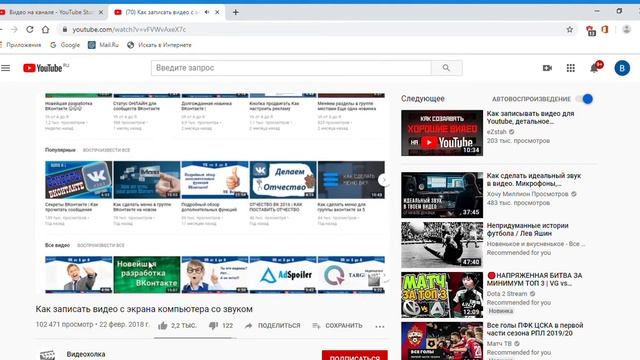Close the YouTube Studio tab

(x=101, y=12)
